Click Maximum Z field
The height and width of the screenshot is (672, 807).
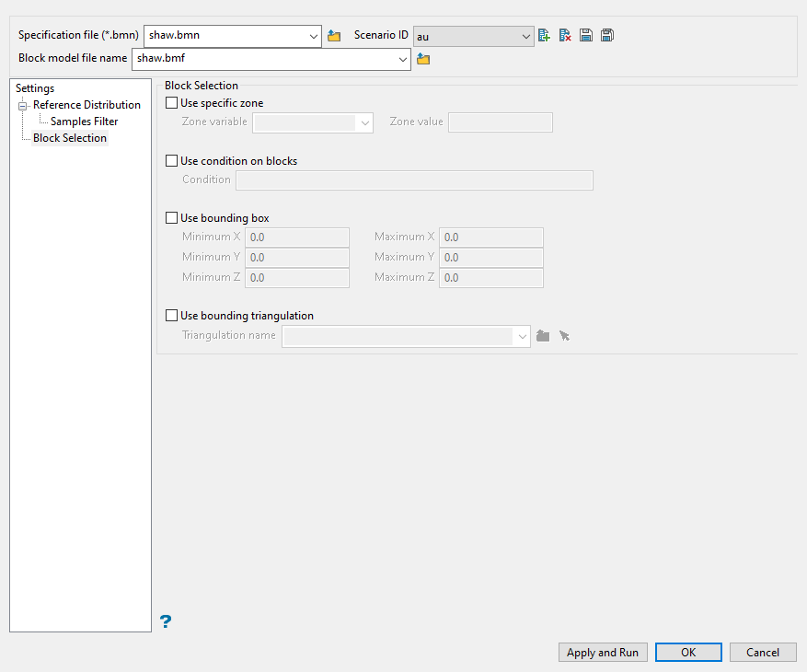click(x=491, y=278)
